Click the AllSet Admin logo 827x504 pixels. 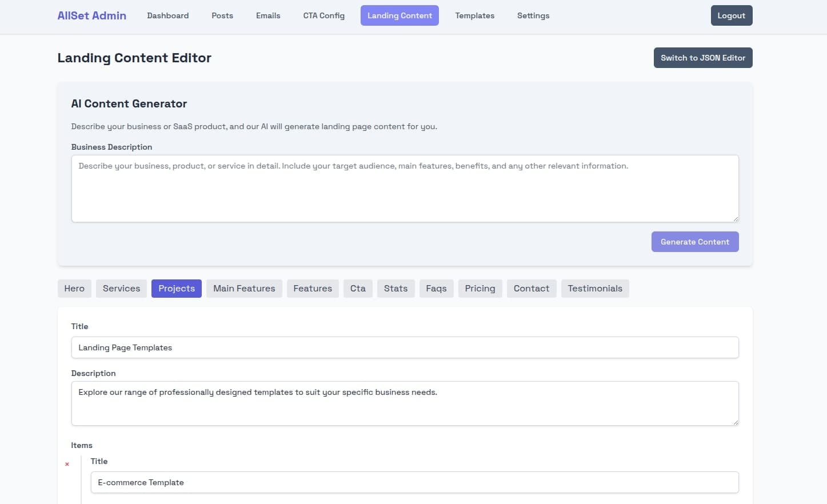pyautogui.click(x=91, y=15)
